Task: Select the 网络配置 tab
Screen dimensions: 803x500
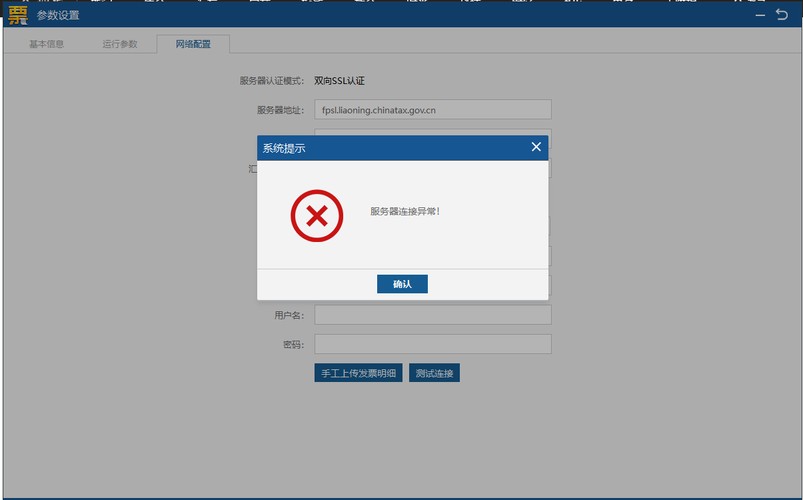Action: coord(193,45)
